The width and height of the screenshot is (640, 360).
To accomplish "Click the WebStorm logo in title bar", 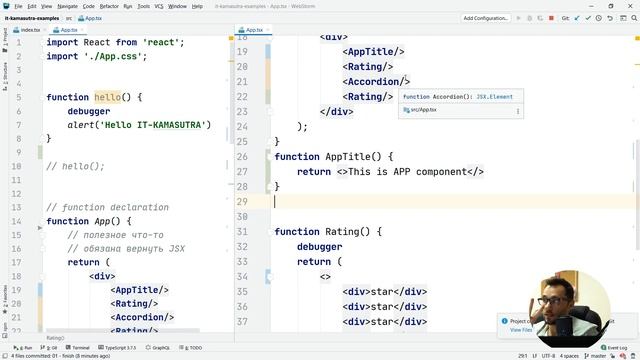I will pos(6,6).
